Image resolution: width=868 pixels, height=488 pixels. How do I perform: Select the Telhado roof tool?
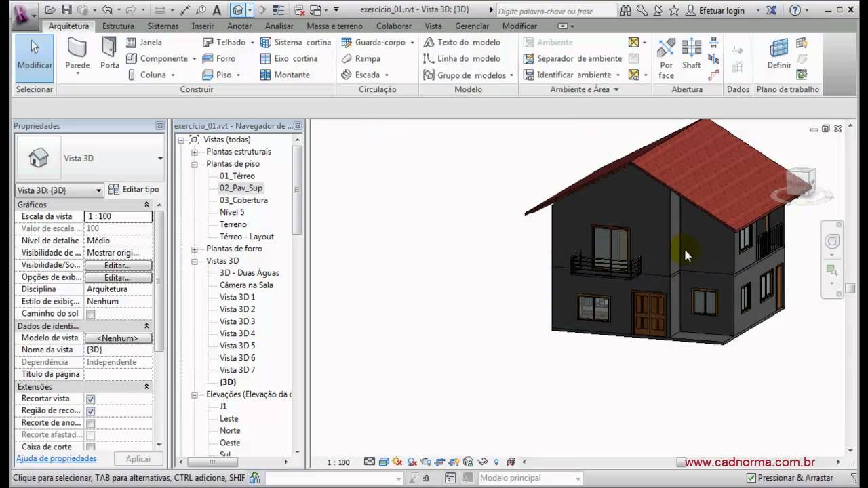tap(224, 42)
